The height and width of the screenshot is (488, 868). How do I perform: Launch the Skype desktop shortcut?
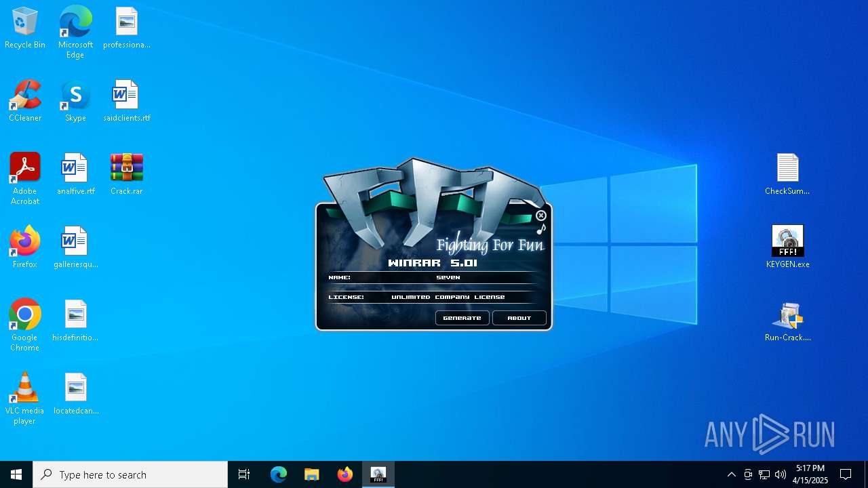click(75, 101)
